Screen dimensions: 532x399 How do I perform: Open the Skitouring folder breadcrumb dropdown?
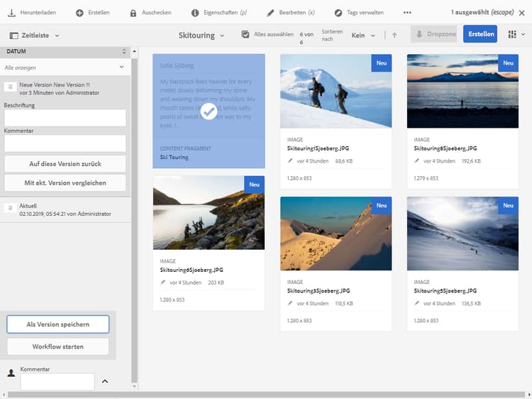click(x=222, y=35)
